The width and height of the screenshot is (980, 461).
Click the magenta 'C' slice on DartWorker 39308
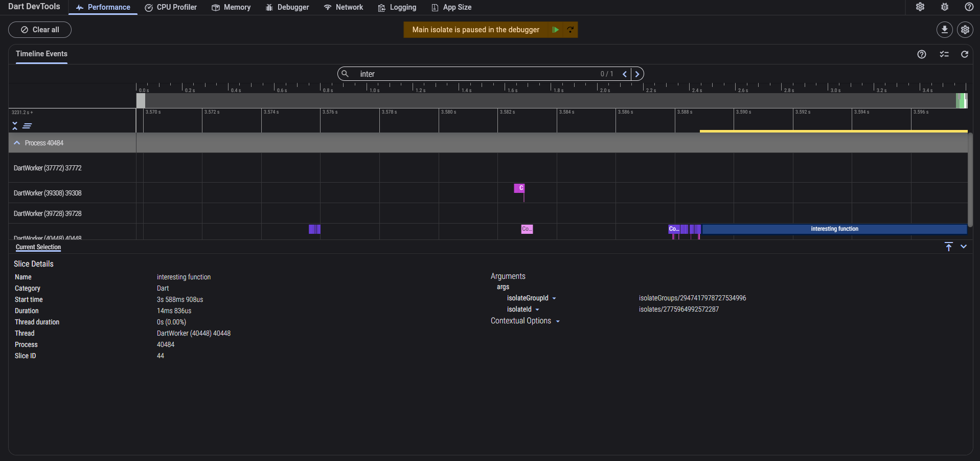click(x=519, y=188)
